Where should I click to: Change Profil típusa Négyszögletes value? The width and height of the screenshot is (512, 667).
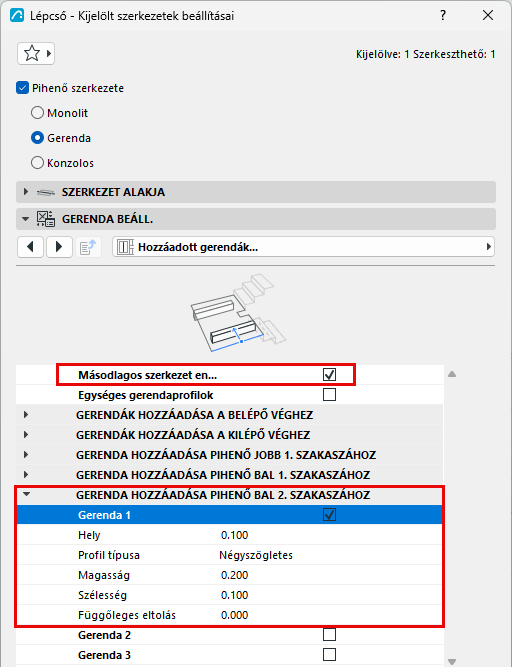(256, 555)
